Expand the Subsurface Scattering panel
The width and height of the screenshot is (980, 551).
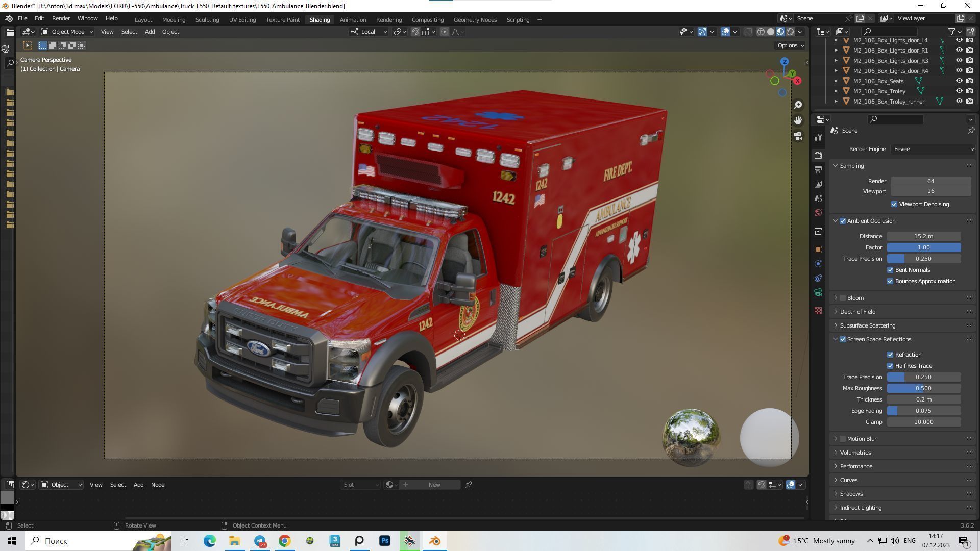[867, 325]
